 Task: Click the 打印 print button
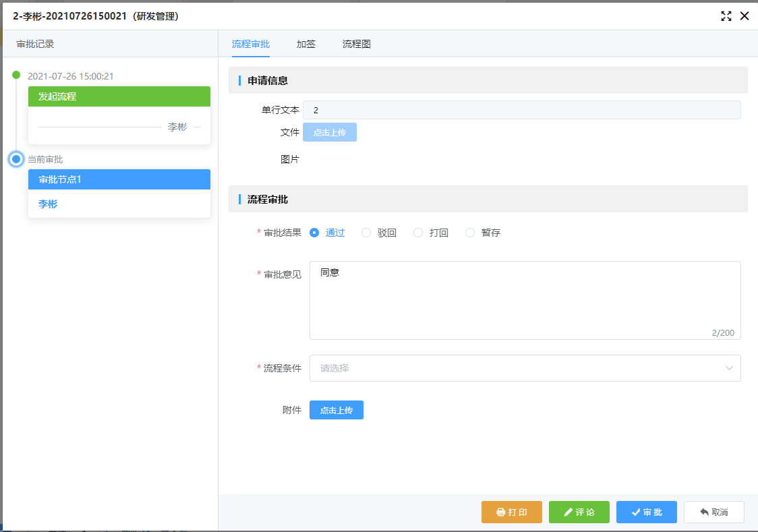point(511,512)
